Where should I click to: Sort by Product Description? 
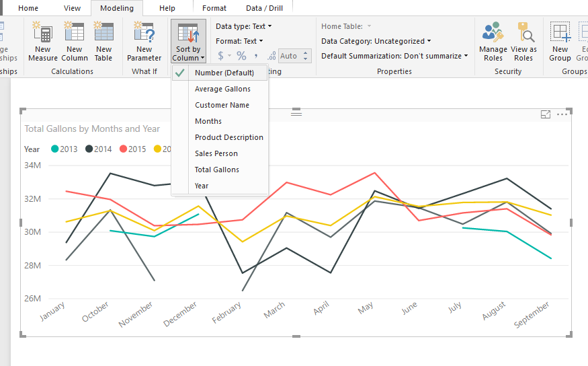click(220, 137)
